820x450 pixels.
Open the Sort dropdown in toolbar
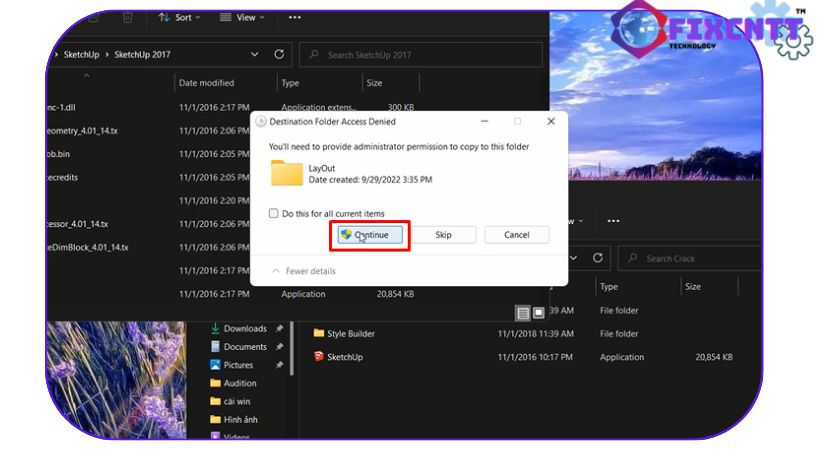pyautogui.click(x=181, y=17)
